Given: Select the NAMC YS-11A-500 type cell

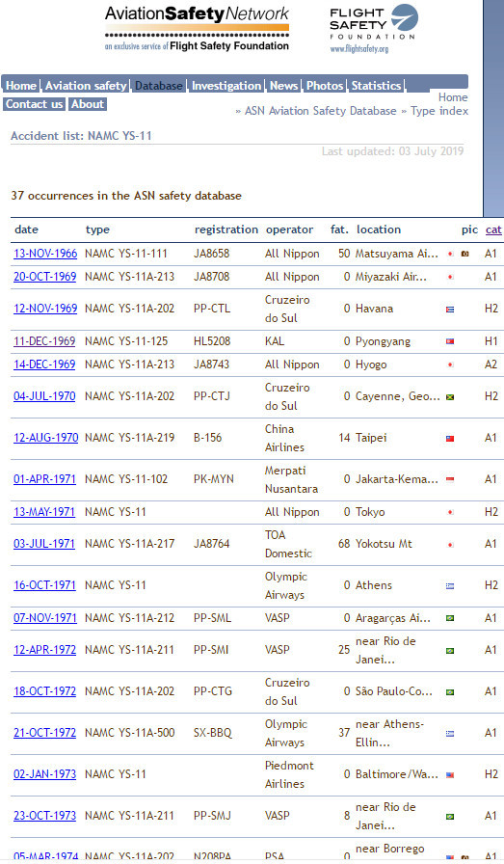Looking at the screenshot, I should click(x=129, y=733).
